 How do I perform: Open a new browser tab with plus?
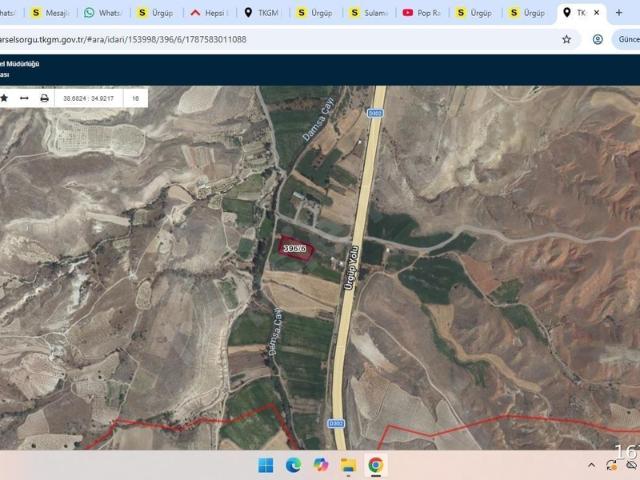pos(619,13)
